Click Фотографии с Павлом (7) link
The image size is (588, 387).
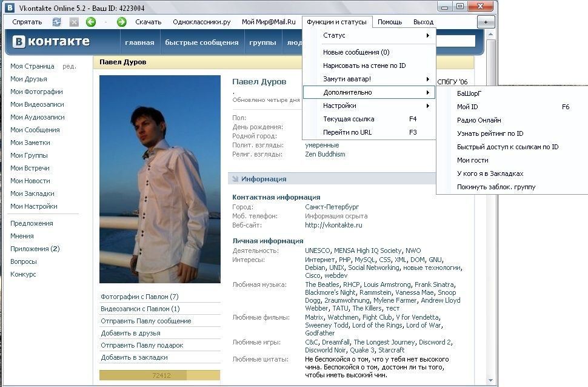(x=139, y=297)
